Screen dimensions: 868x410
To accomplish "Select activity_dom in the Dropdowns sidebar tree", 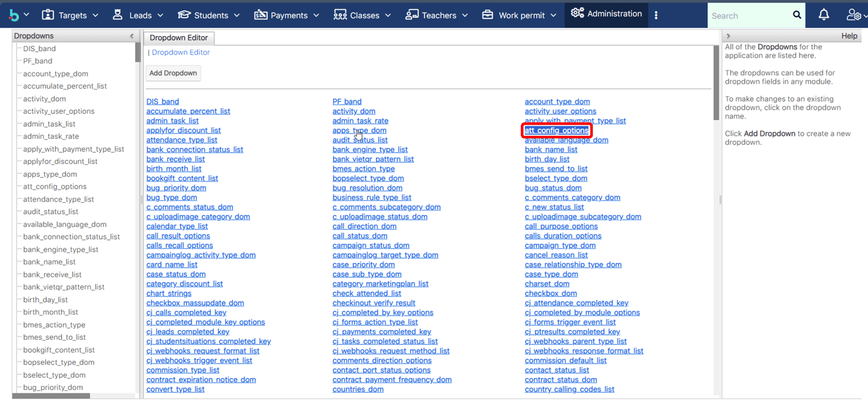I will (x=45, y=99).
